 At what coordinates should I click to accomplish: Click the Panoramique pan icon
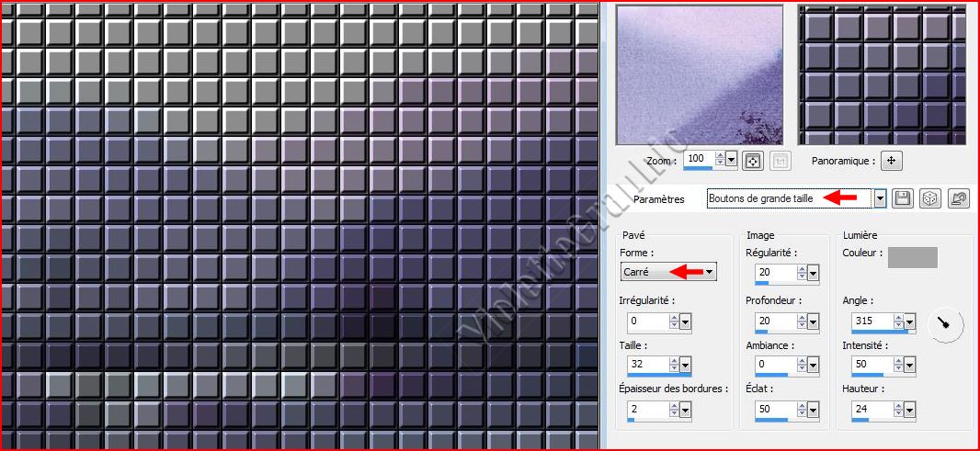tap(890, 161)
